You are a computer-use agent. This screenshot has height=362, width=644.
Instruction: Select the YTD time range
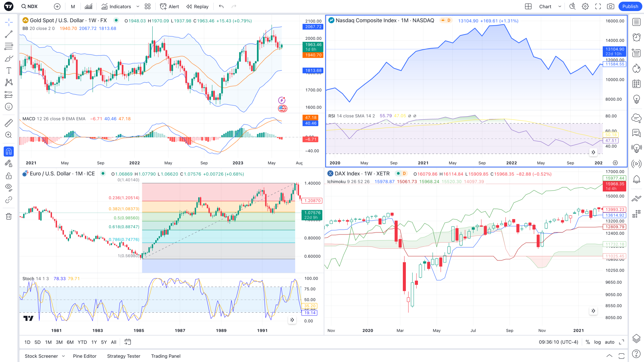pos(82,342)
